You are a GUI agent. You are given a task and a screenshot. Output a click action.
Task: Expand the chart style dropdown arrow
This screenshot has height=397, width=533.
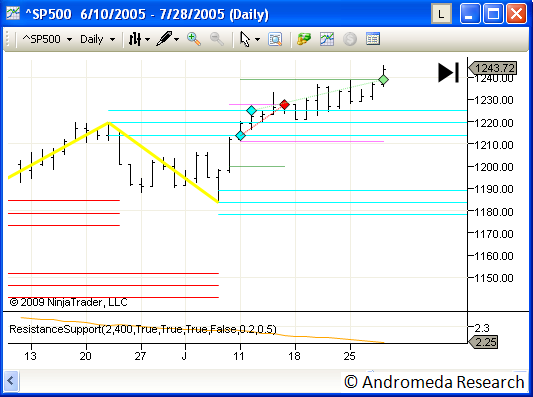[148, 39]
